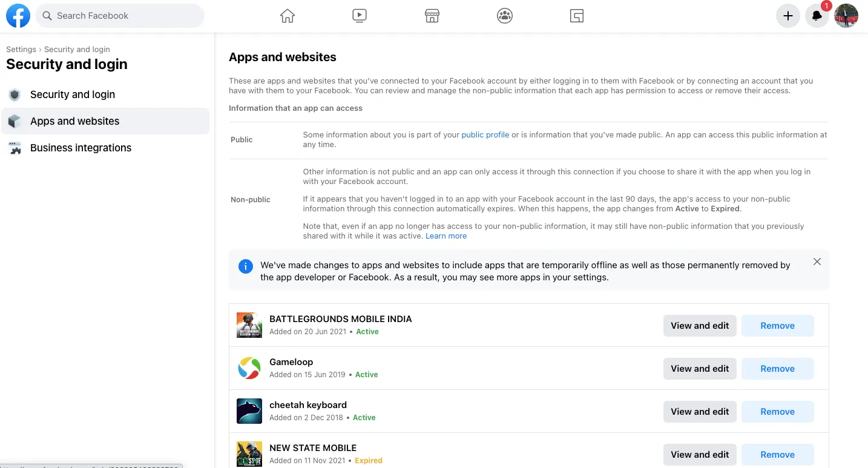Click Settings in the breadcrumb
The height and width of the screenshot is (468, 868).
(x=21, y=50)
